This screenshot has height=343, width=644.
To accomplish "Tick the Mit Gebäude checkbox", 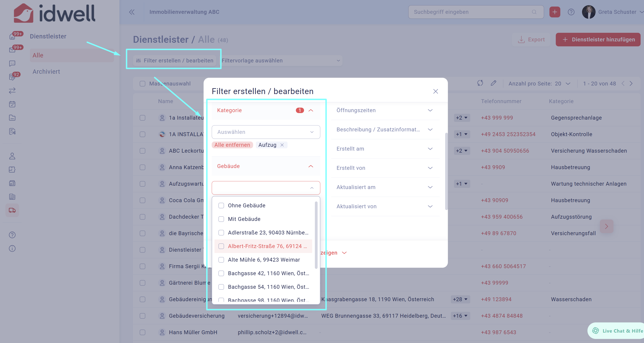I will (x=221, y=219).
